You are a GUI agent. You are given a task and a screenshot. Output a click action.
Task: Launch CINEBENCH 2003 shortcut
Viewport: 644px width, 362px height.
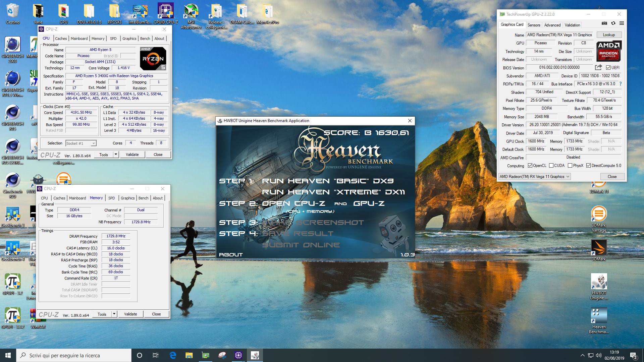click(12, 50)
